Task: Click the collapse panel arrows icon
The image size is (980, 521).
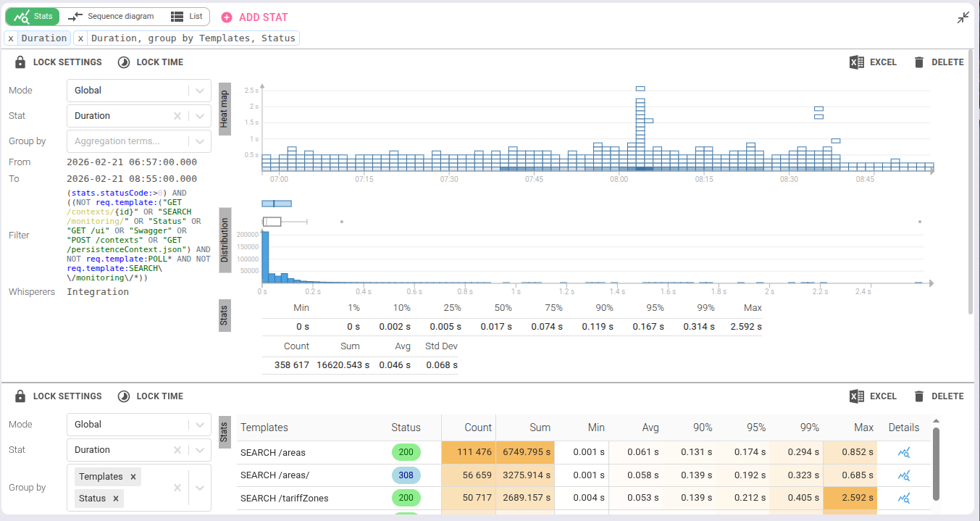Action: pyautogui.click(x=963, y=17)
